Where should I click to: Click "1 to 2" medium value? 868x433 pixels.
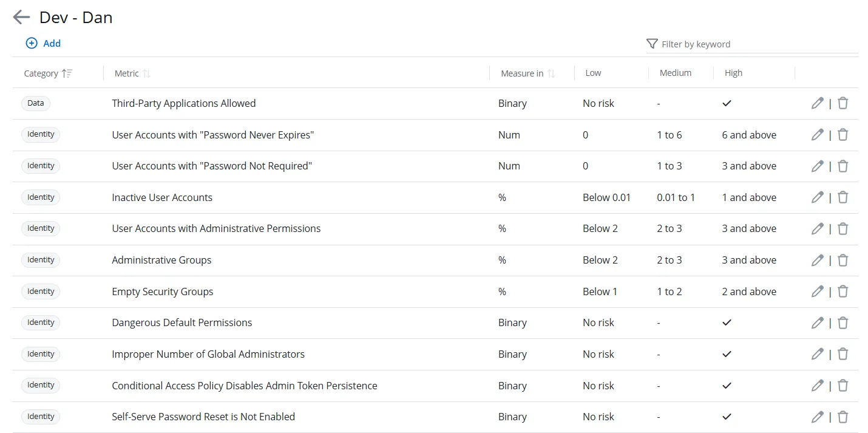tap(670, 292)
